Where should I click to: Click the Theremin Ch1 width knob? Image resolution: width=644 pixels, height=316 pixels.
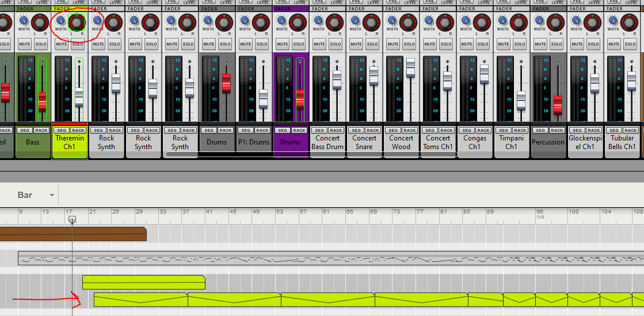(x=60, y=21)
